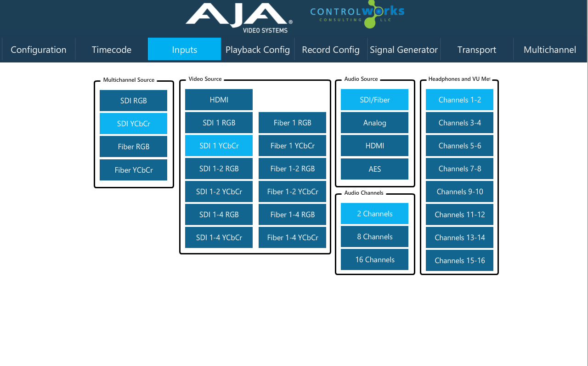Monitor headphone Channels 15-16

459,260
